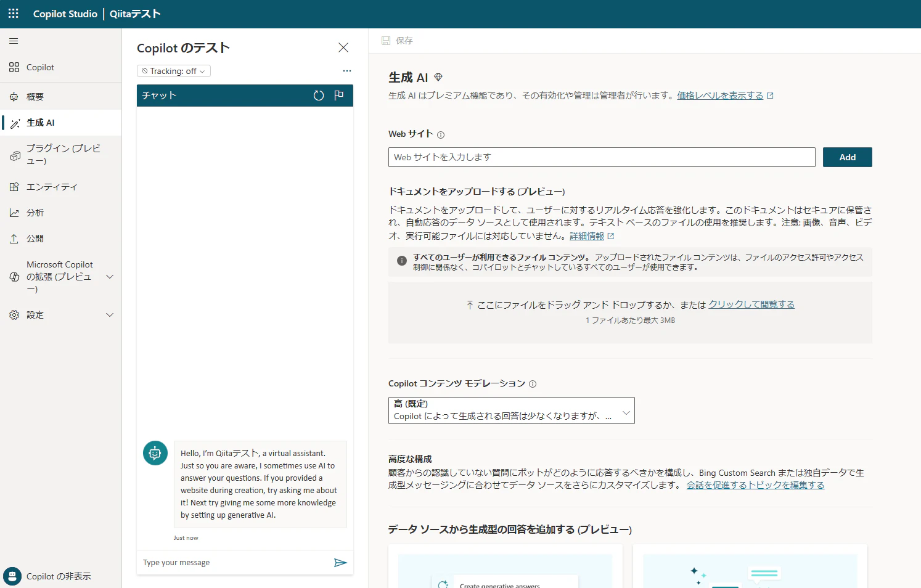Click the Web サイトを入力します input field

(x=602, y=157)
